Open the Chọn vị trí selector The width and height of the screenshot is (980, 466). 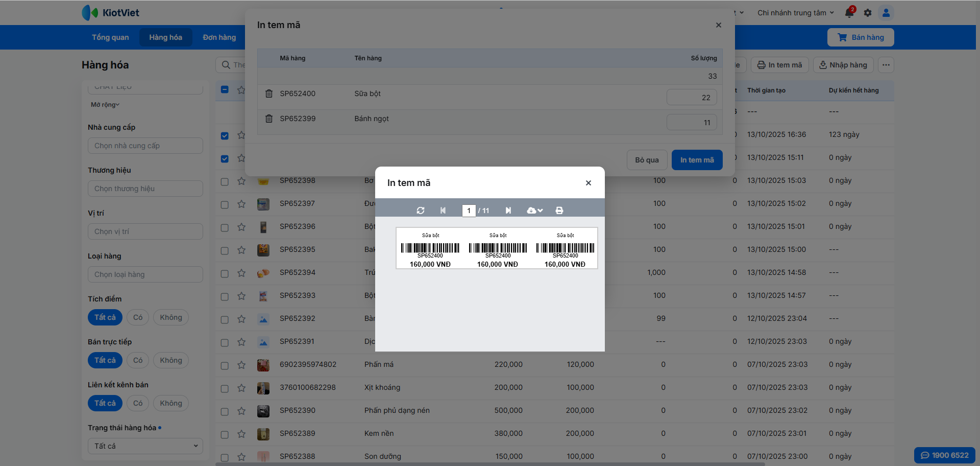(x=145, y=231)
